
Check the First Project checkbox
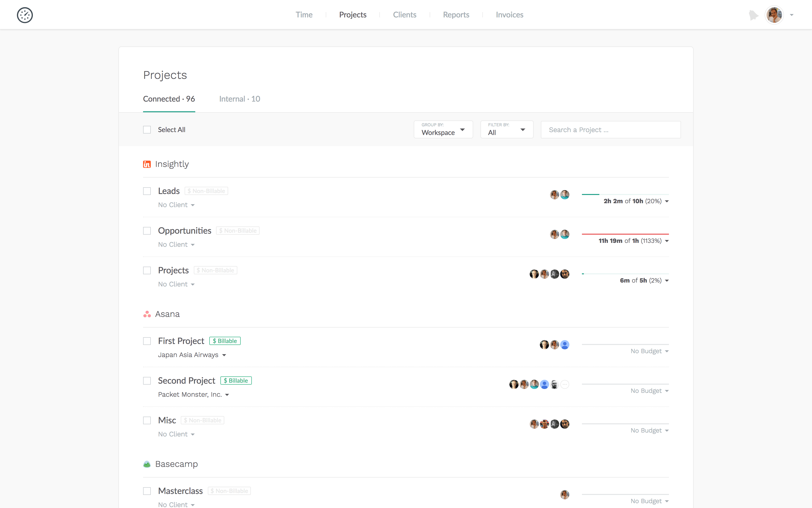[147, 341]
